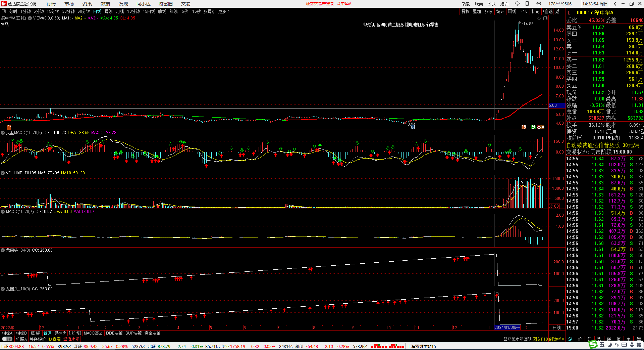
Task: Open the message envelope icon
Action: tap(538, 4)
